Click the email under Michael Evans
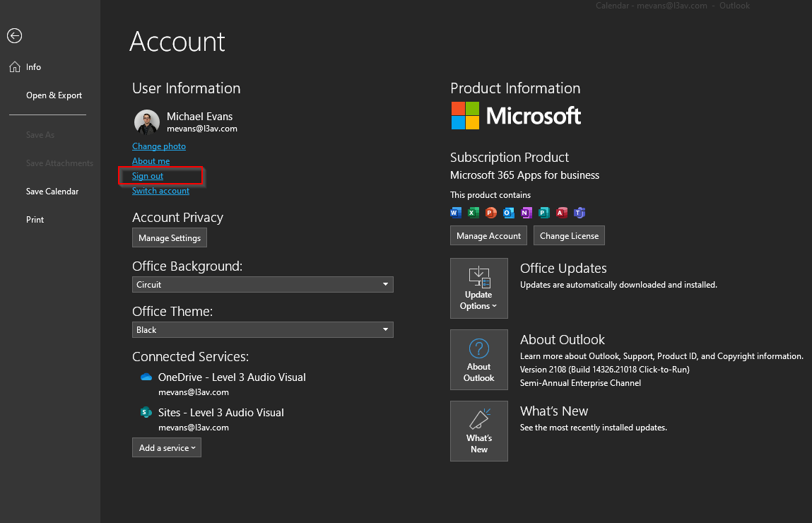 (202, 129)
